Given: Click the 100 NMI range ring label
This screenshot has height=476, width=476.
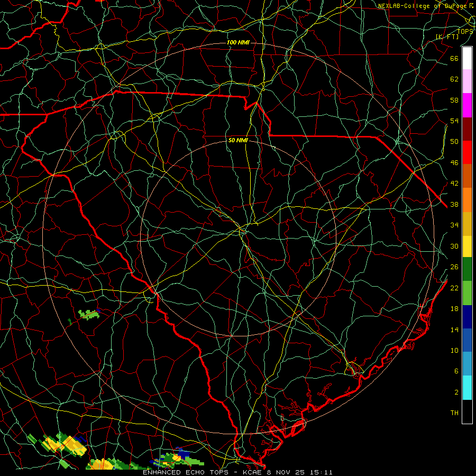Looking at the screenshot, I should [238, 42].
